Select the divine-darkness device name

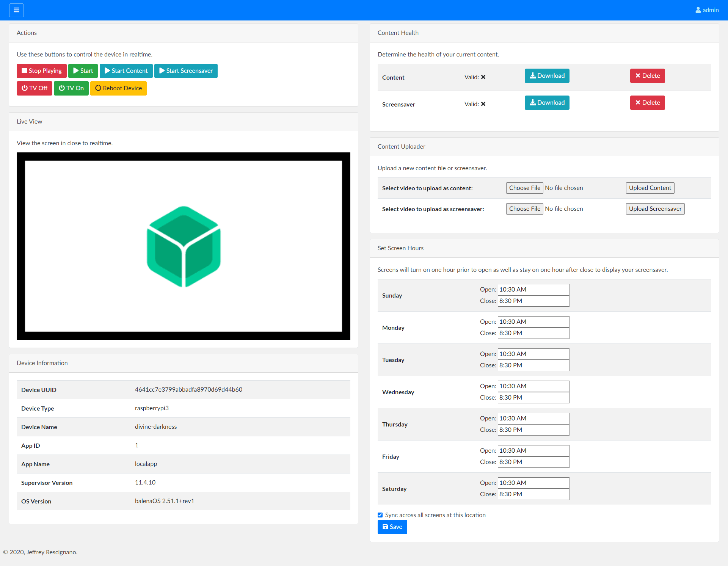tap(156, 427)
